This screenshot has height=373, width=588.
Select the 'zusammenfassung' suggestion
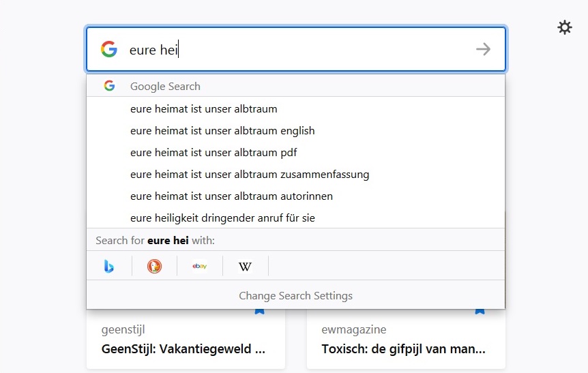(x=295, y=175)
